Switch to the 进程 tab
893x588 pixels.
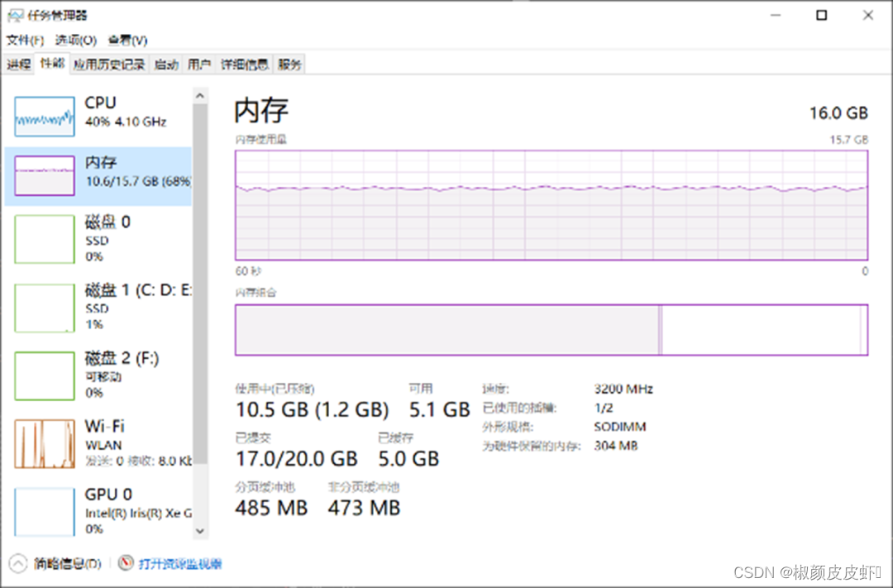click(x=18, y=65)
